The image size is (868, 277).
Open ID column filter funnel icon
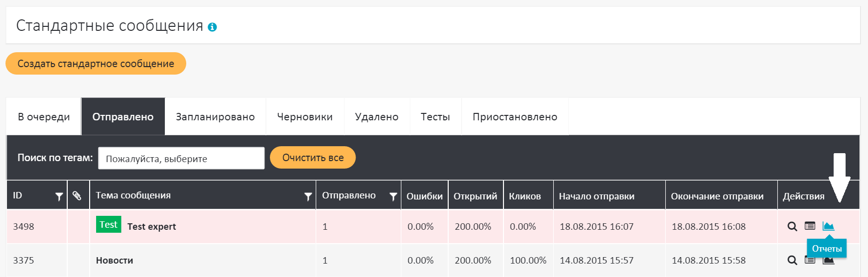(x=59, y=197)
